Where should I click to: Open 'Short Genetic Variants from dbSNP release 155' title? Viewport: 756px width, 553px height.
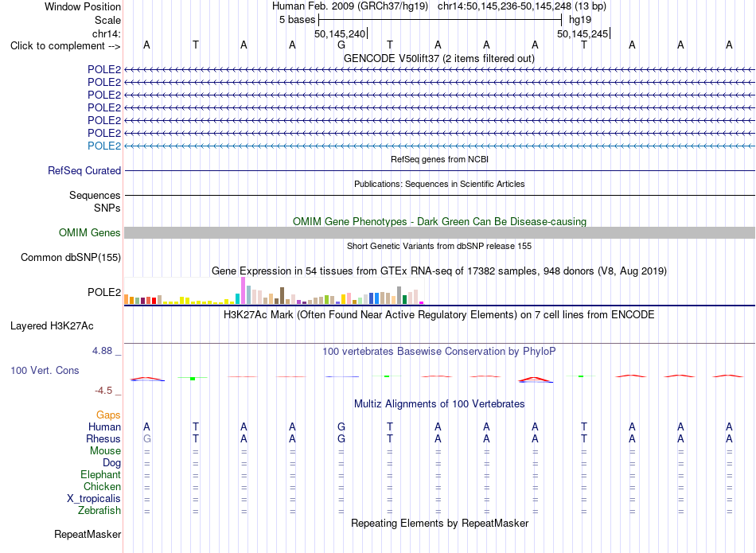[x=439, y=246]
